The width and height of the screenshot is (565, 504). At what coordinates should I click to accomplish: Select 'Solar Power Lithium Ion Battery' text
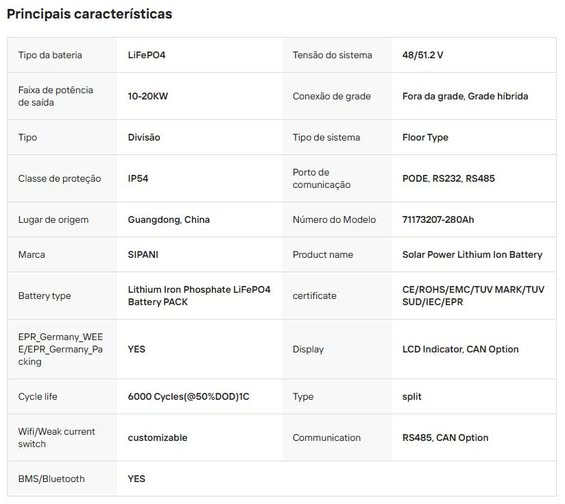(x=472, y=255)
